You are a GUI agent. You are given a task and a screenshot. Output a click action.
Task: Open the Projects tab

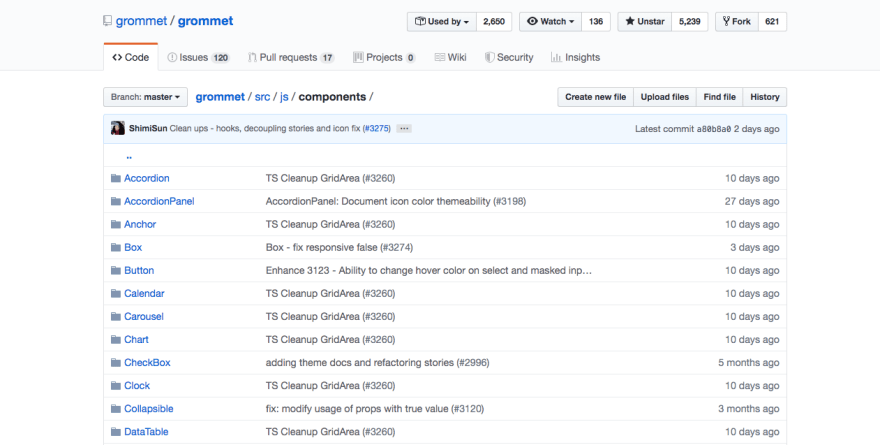pyautogui.click(x=384, y=57)
